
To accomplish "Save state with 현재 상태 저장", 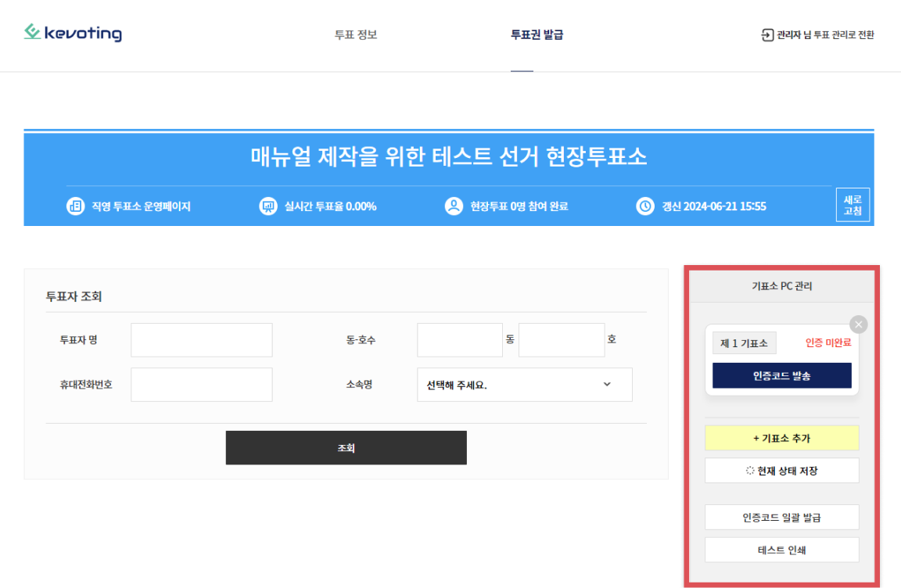I will coord(781,471).
